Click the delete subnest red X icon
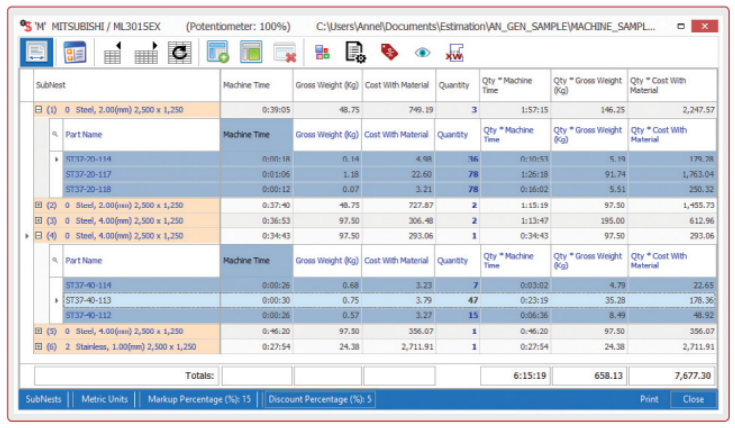This screenshot has width=735, height=428. click(x=284, y=52)
